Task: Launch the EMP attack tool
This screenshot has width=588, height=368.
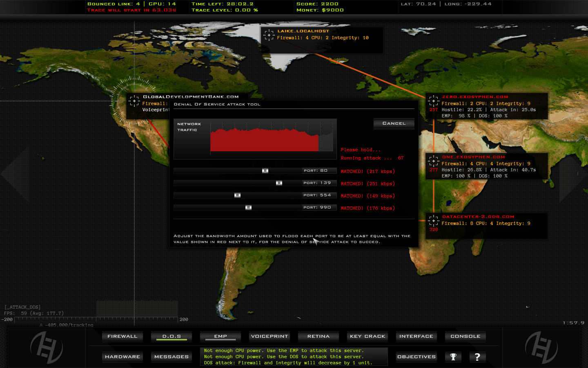Action: 220,337
